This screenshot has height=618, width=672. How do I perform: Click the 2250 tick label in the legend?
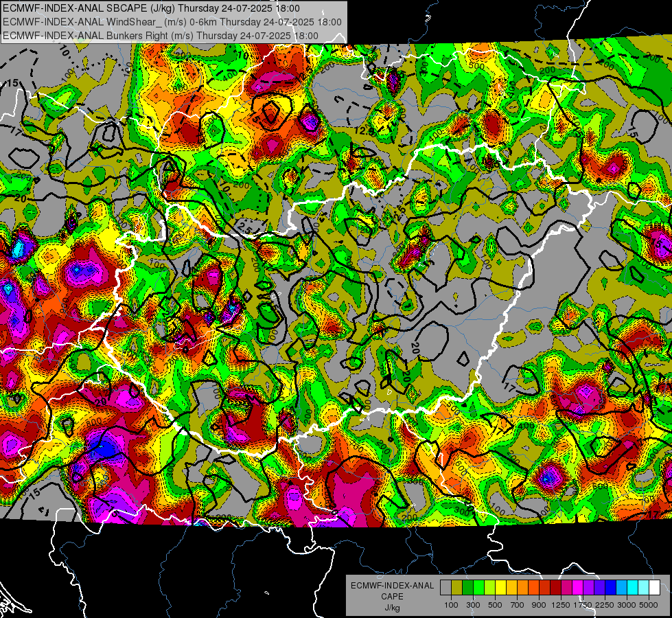[605, 605]
